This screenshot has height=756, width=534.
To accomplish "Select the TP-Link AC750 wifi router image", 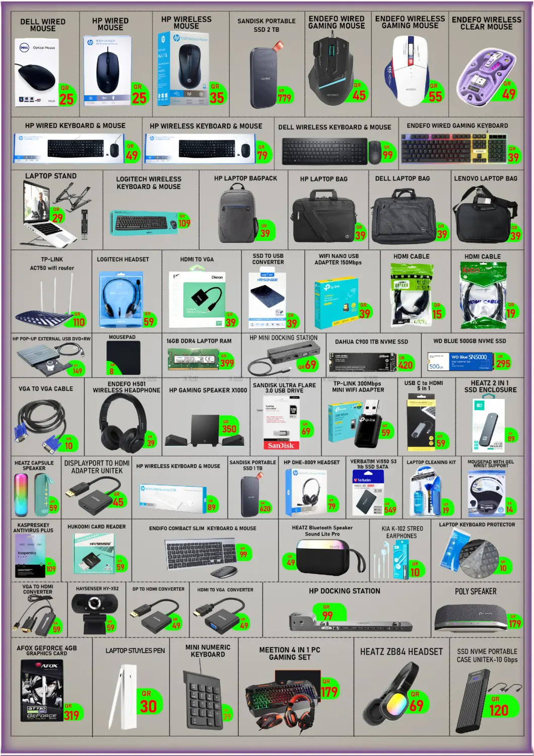I will [x=44, y=300].
